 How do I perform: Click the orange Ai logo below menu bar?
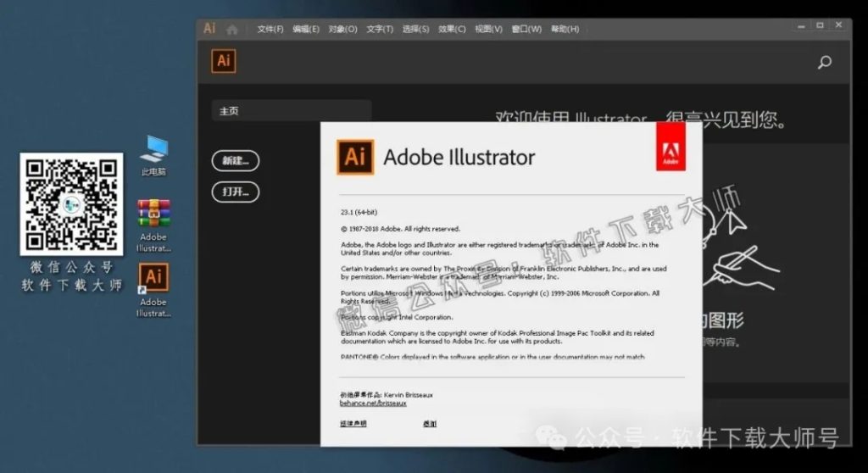click(224, 61)
